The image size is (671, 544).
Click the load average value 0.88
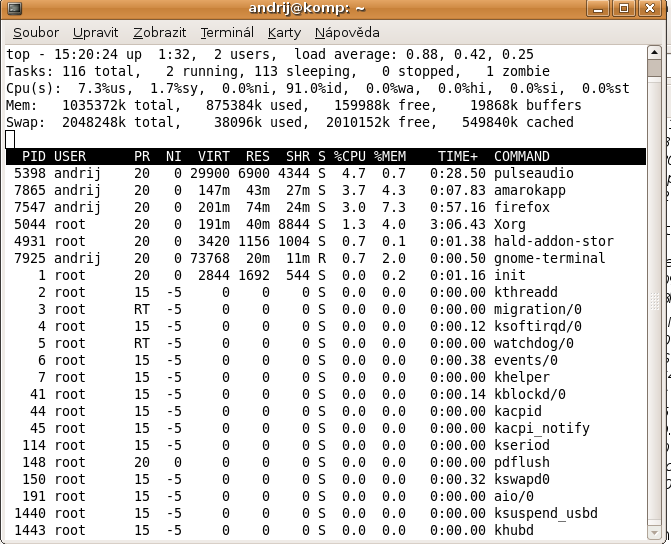point(422,55)
